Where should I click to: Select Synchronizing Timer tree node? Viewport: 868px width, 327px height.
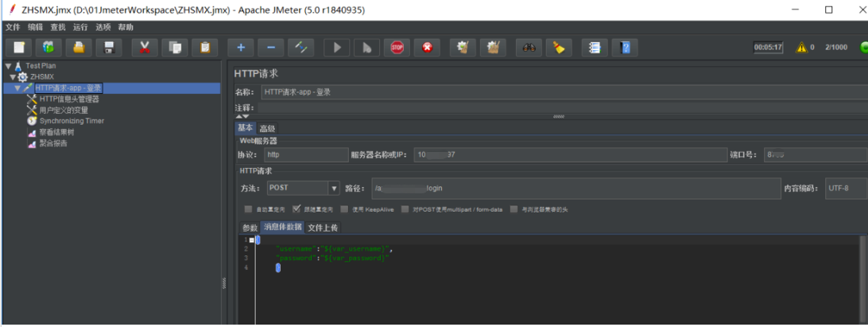(72, 121)
